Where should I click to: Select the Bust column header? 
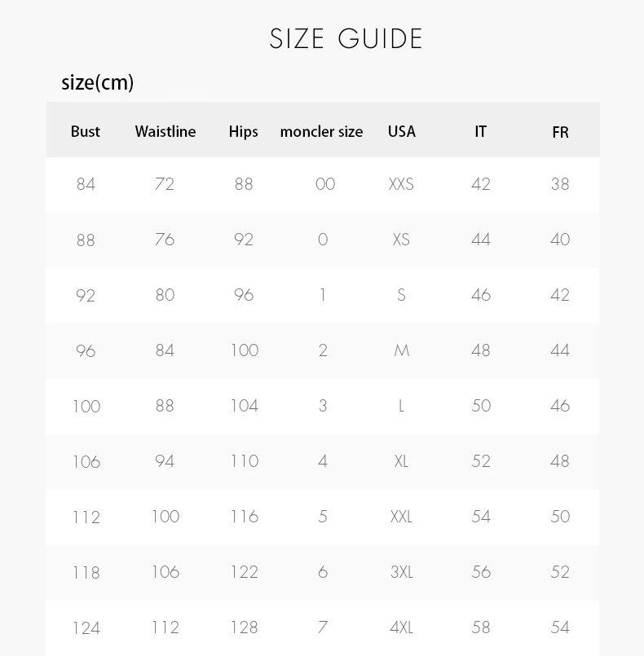pos(86,132)
